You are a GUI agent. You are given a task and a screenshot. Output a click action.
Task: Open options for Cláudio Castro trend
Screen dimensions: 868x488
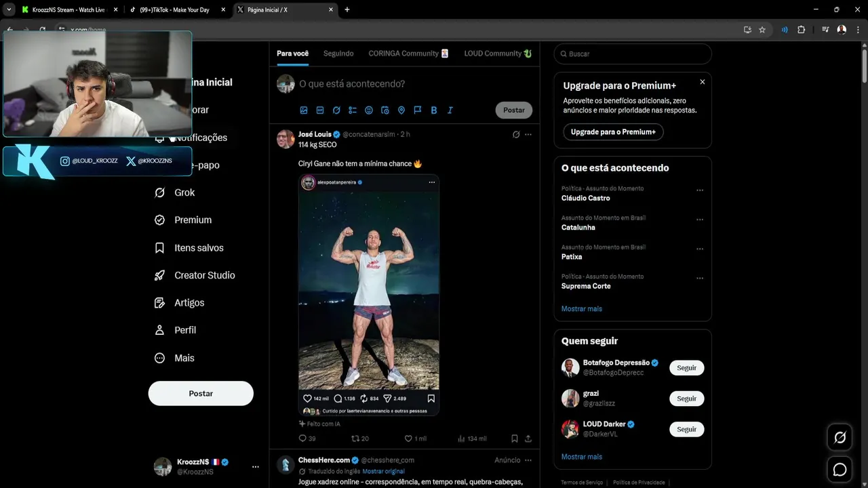[700, 190]
